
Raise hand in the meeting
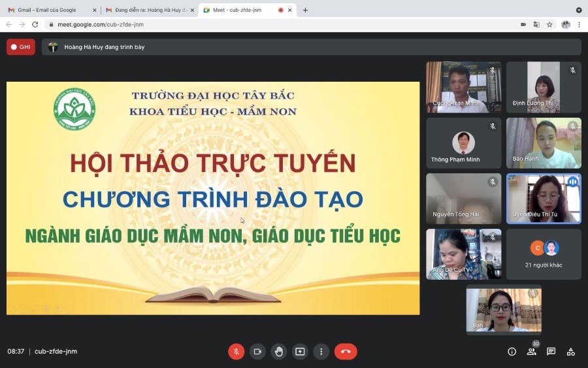279,352
